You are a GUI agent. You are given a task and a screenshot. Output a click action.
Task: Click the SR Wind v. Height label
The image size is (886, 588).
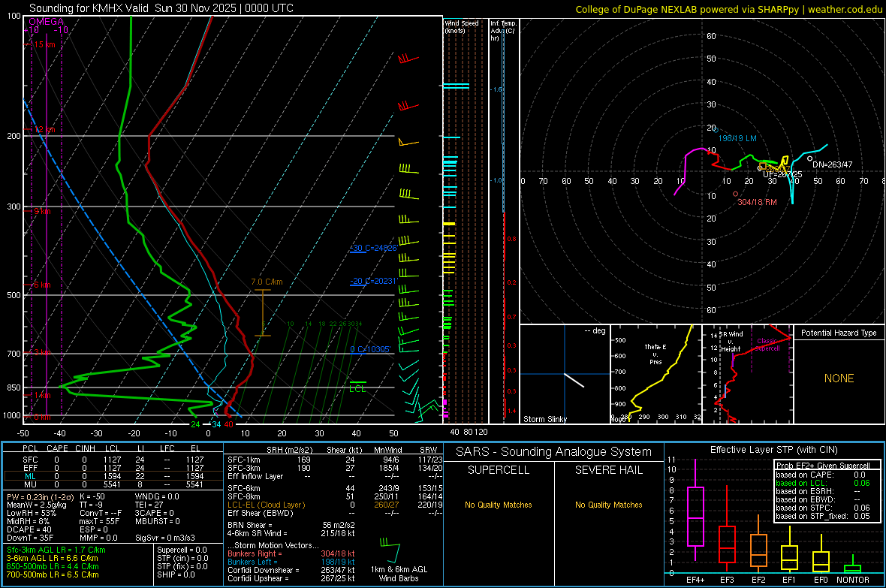pyautogui.click(x=731, y=342)
